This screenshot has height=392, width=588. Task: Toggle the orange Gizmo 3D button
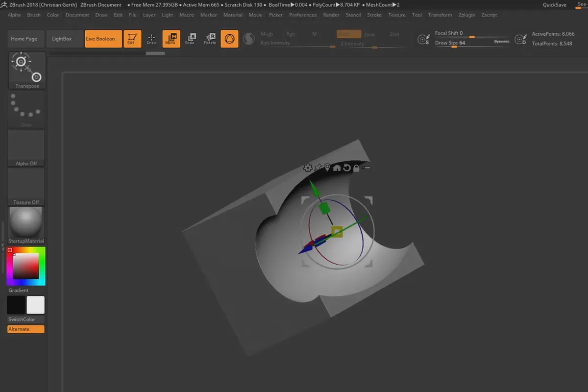click(x=230, y=39)
